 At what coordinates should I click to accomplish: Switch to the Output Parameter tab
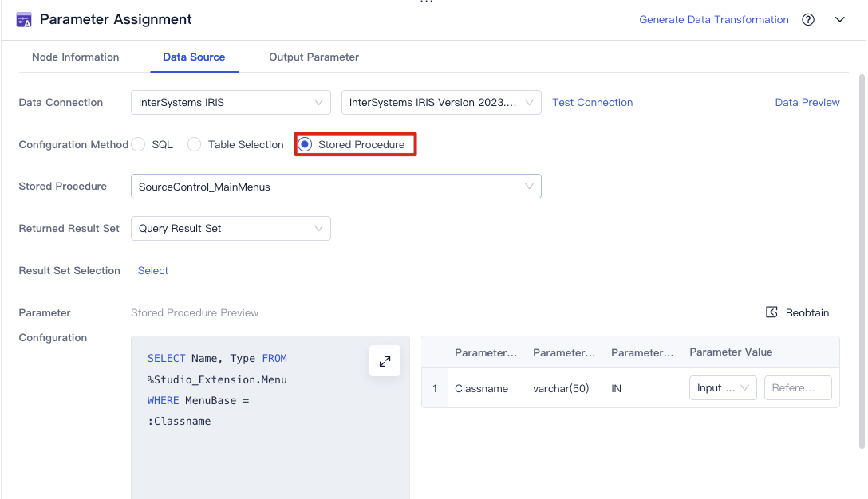(x=314, y=57)
